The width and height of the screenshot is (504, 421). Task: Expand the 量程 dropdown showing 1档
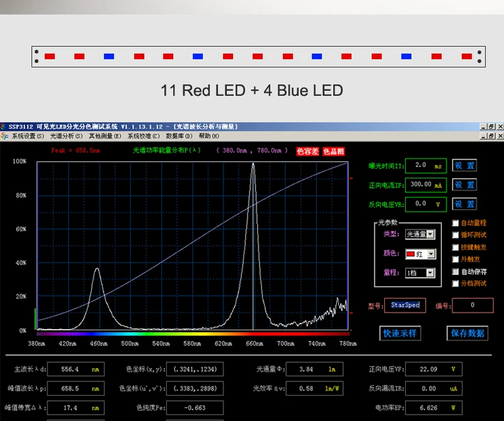430,273
